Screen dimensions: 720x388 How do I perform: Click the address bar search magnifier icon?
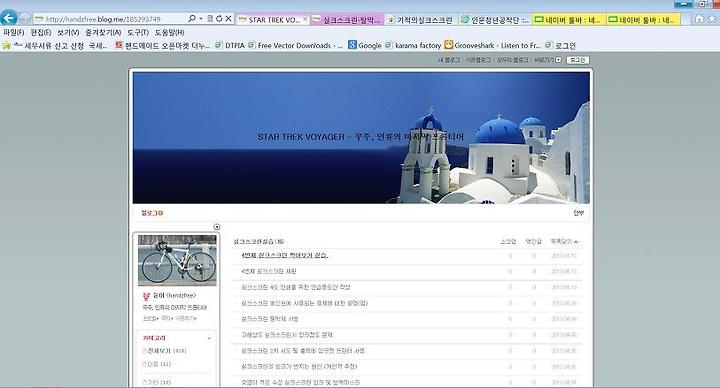point(191,18)
